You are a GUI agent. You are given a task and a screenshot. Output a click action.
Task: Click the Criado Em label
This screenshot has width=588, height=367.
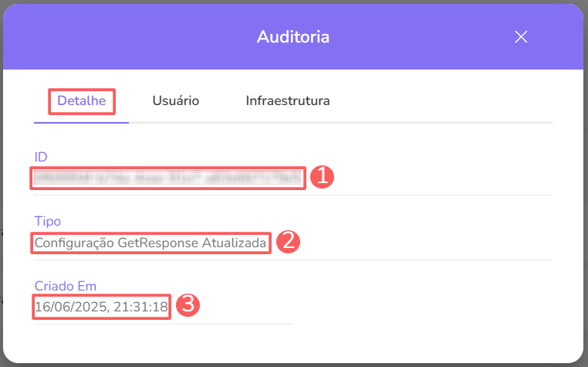coord(65,286)
